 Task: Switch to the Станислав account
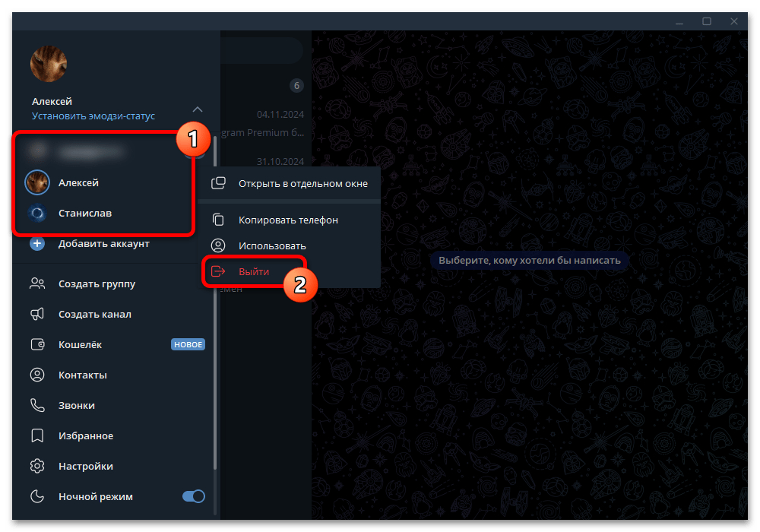[x=84, y=214]
